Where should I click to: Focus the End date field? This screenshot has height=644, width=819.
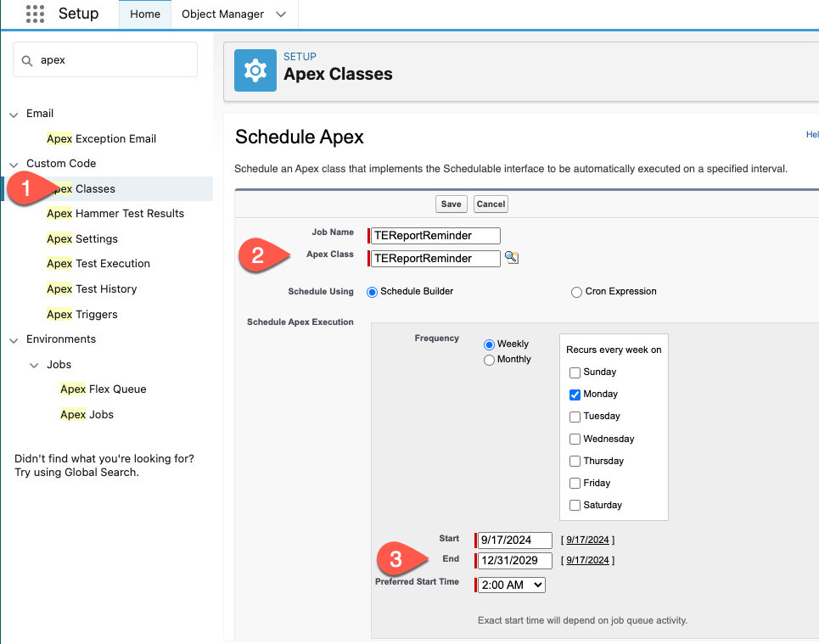tap(515, 561)
